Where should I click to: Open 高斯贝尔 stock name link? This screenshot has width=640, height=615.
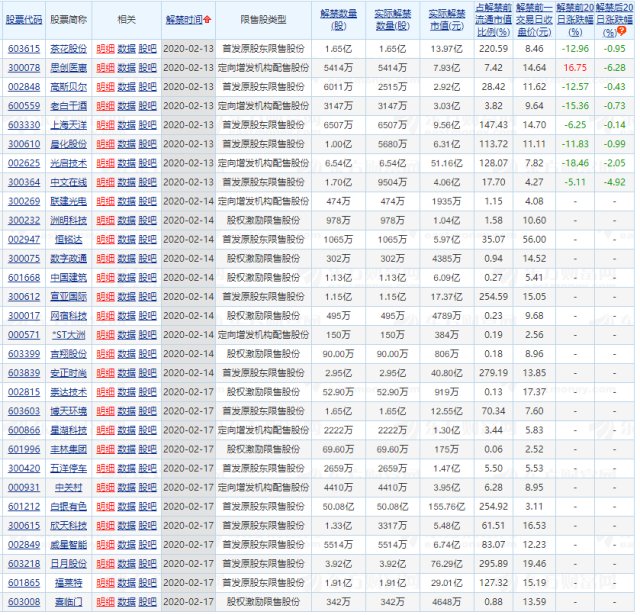[x=69, y=87]
